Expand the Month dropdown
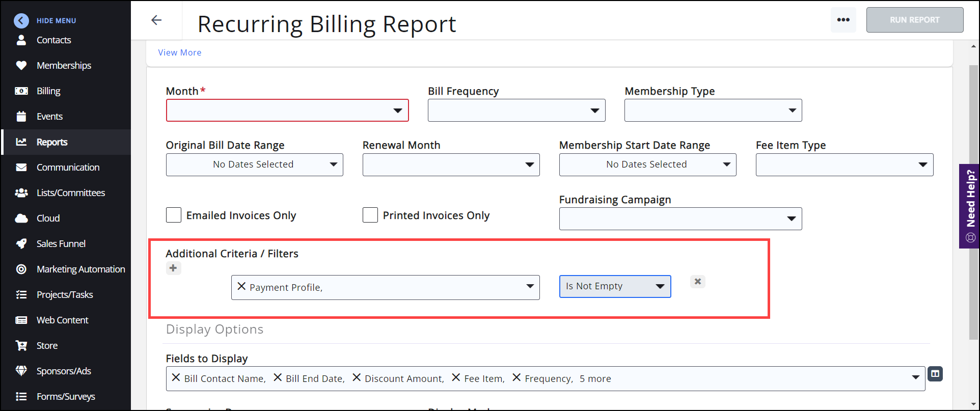The height and width of the screenshot is (411, 980). (287, 111)
